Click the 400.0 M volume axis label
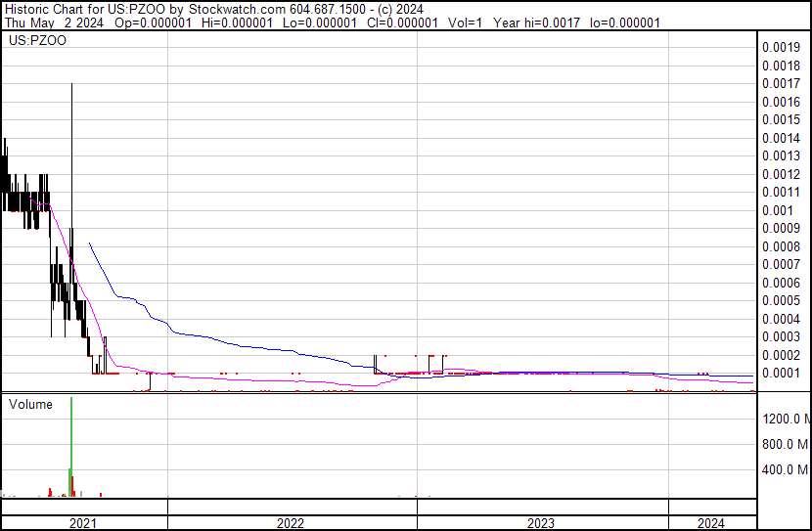Image resolution: width=812 pixels, height=531 pixels. [785, 469]
